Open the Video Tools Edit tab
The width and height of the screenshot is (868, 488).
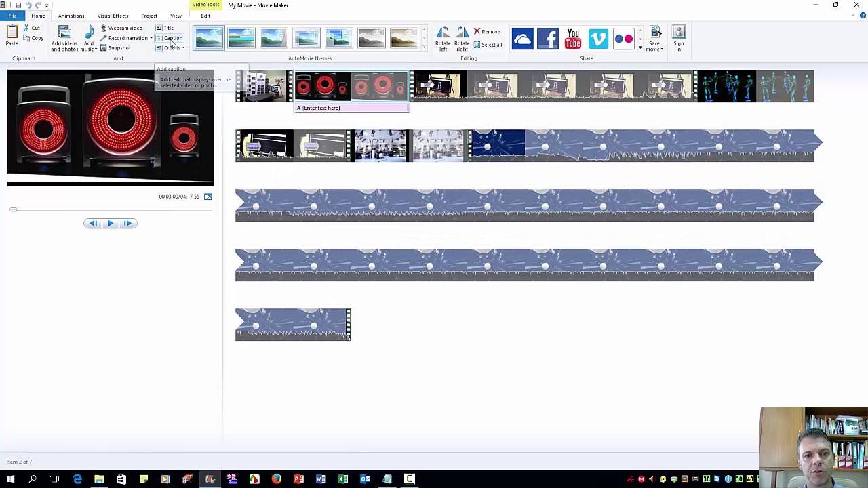[x=205, y=16]
